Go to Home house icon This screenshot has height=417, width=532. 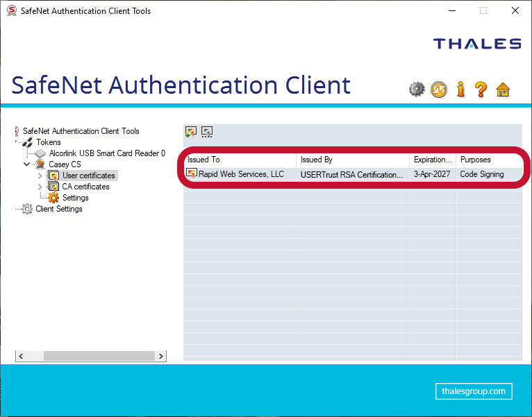pyautogui.click(x=503, y=90)
